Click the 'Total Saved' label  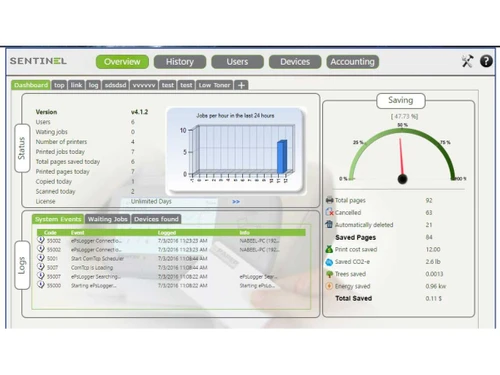pyautogui.click(x=354, y=298)
